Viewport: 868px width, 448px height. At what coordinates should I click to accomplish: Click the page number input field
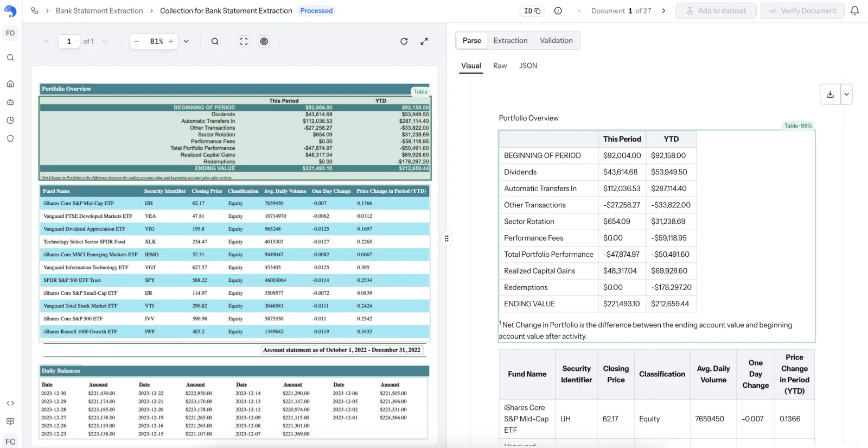click(x=69, y=41)
